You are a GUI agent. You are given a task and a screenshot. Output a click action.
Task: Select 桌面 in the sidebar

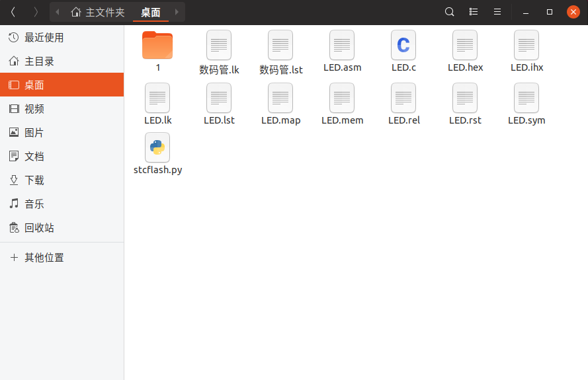click(x=62, y=85)
